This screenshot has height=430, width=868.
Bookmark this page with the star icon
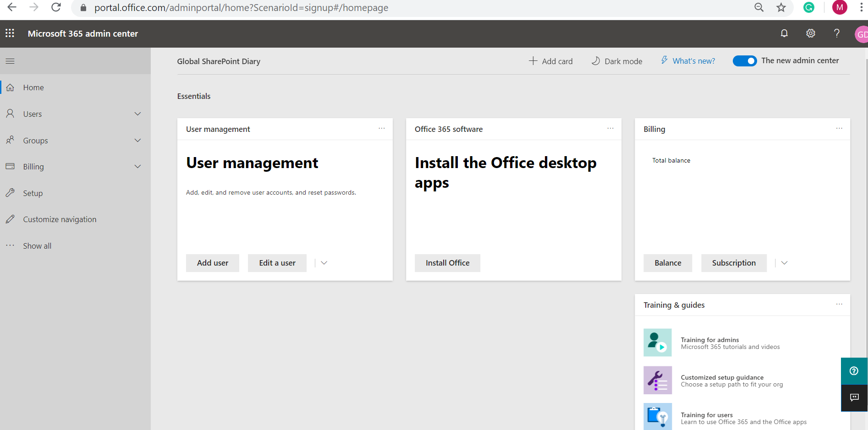[781, 7]
